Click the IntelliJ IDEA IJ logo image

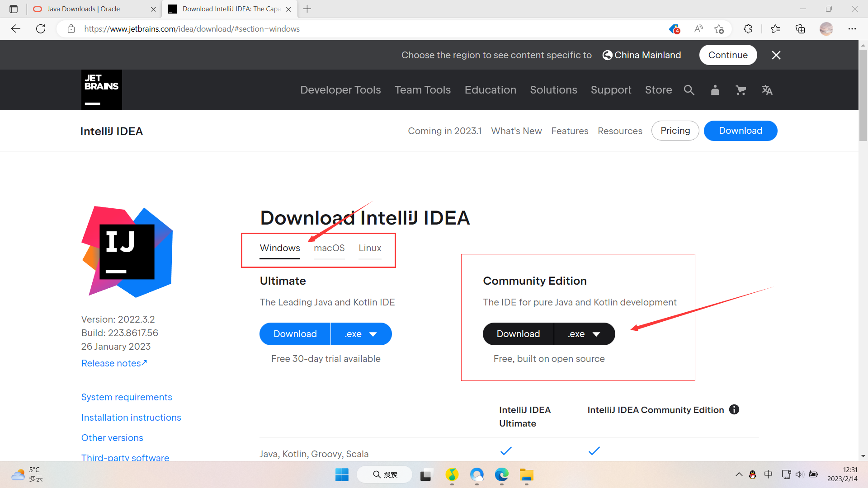point(127,252)
